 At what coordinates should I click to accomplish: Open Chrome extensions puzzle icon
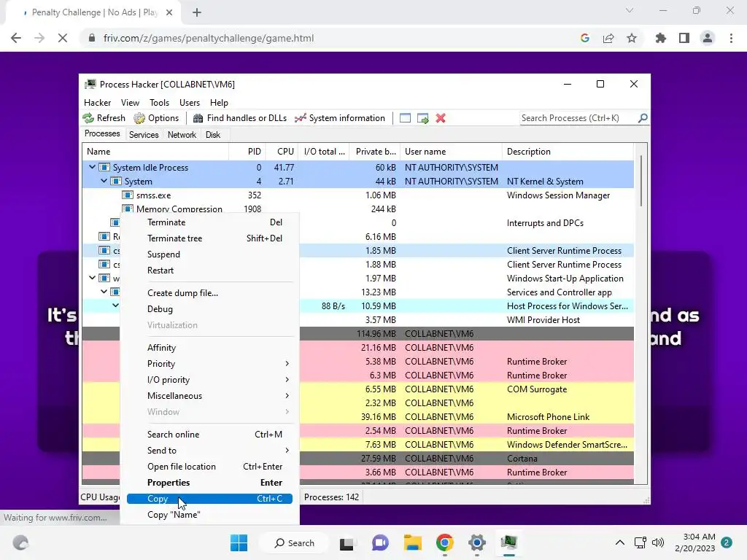point(660,38)
